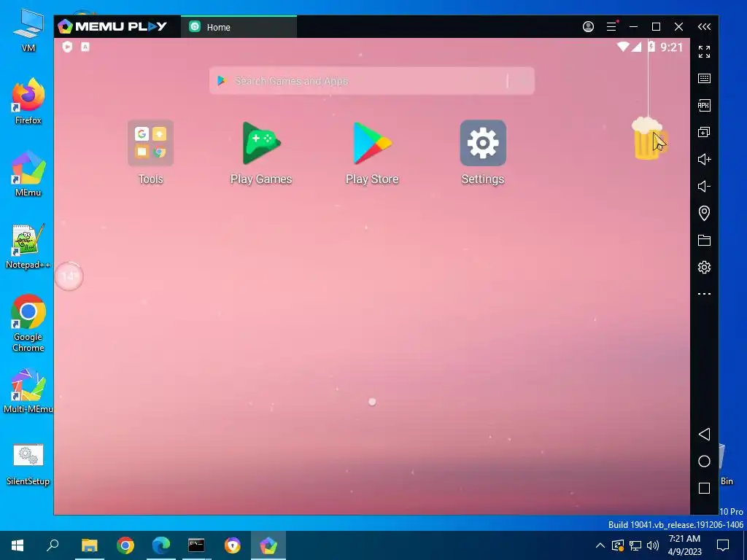Open Windows taskbar search
Viewport: 747px width, 560px height.
coord(53,545)
